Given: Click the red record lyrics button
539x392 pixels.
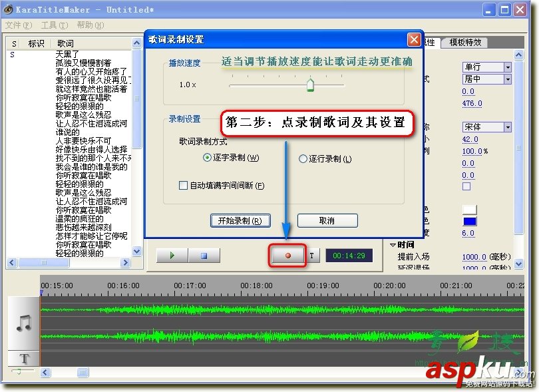Looking at the screenshot, I should click(287, 256).
